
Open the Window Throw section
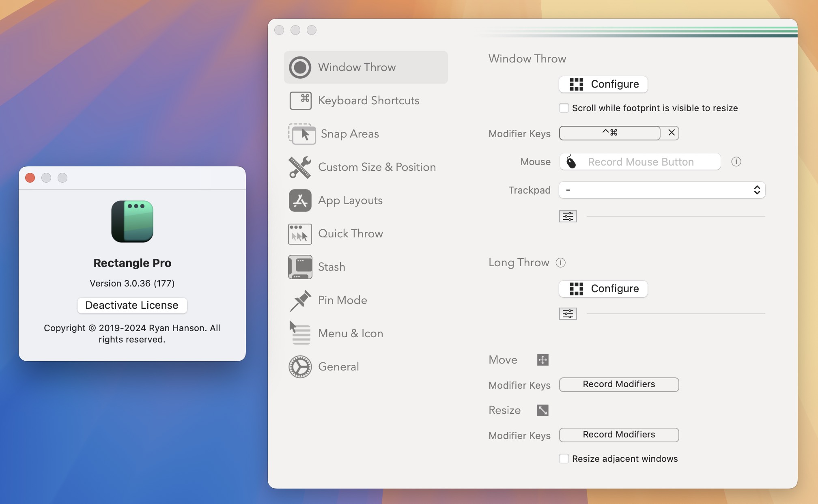[366, 67]
